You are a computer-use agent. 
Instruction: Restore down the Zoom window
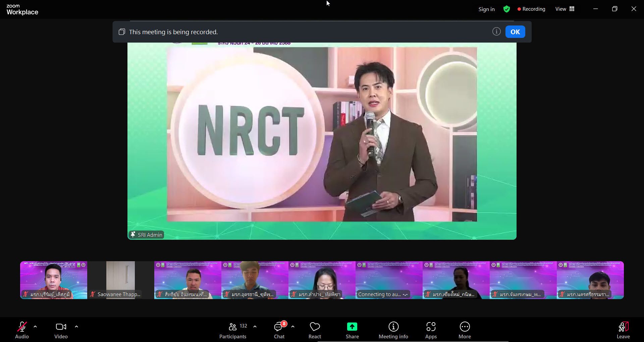tap(614, 9)
